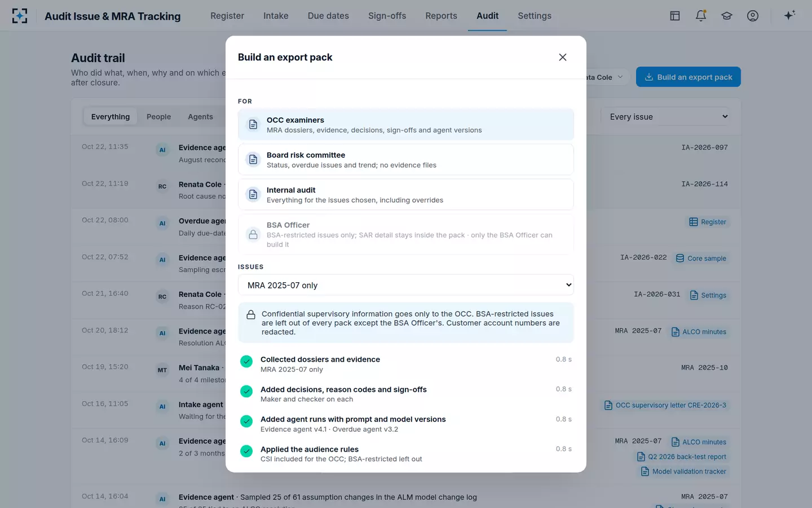This screenshot has height=508, width=812.
Task: Open the Core sample document link
Action: [x=701, y=259]
